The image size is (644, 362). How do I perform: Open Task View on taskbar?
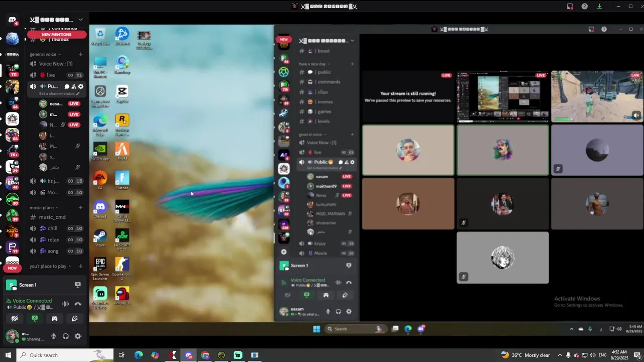121,355
